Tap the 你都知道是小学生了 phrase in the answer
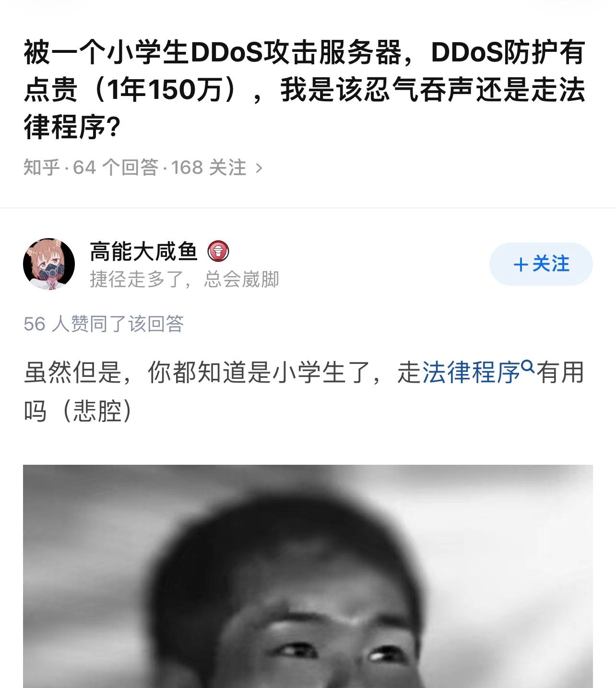Viewport: 616px width, 688px height. 259,373
